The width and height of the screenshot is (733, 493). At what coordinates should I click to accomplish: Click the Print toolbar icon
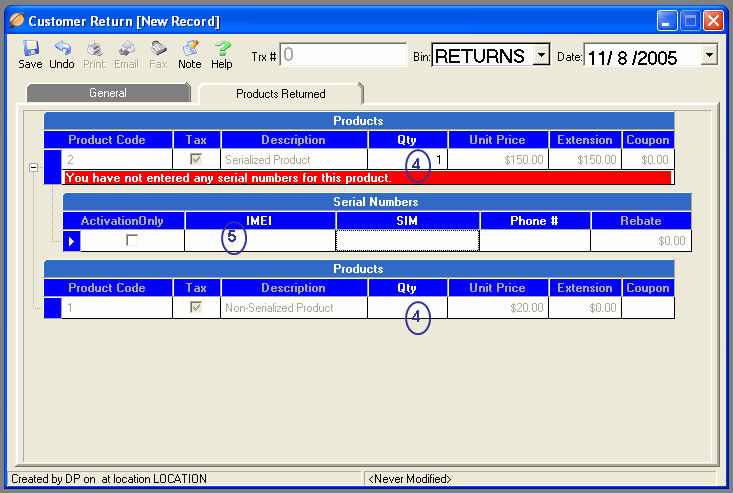[x=94, y=55]
